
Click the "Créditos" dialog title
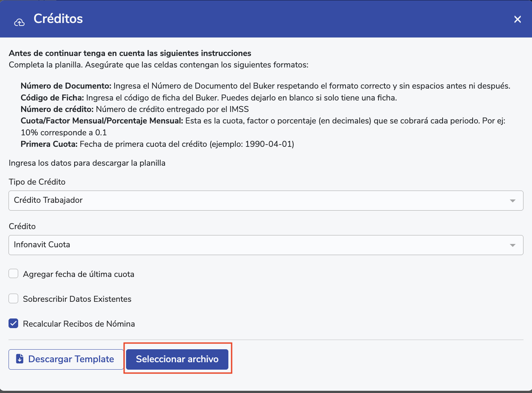58,19
